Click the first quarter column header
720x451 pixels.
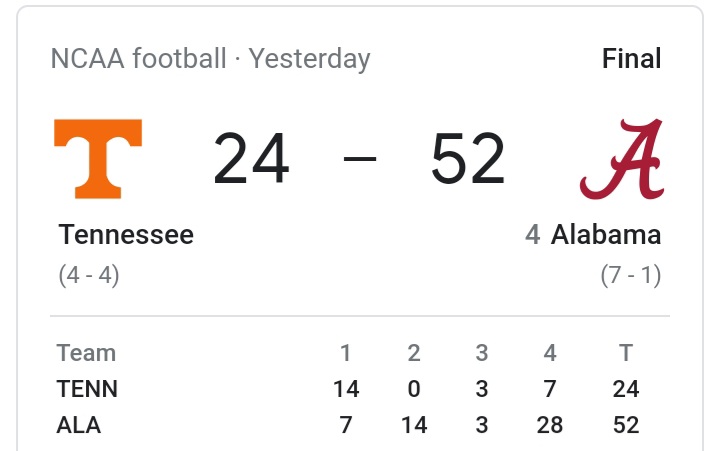click(346, 353)
